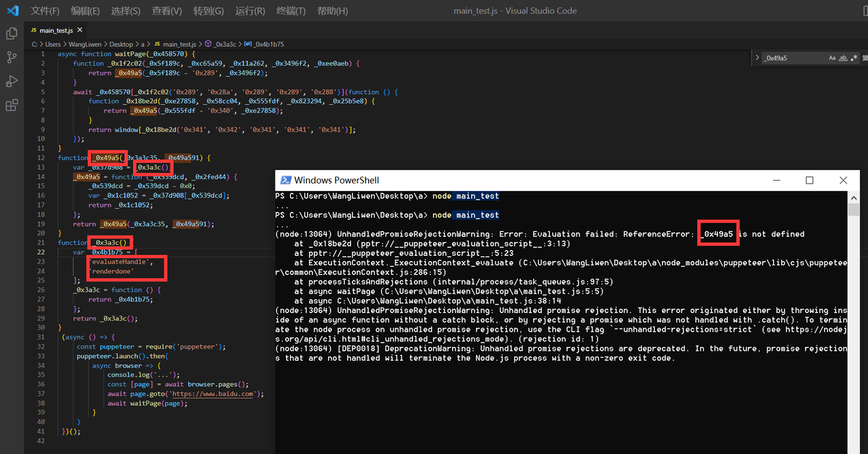Expand the find widget replace chevron

[x=757, y=57]
